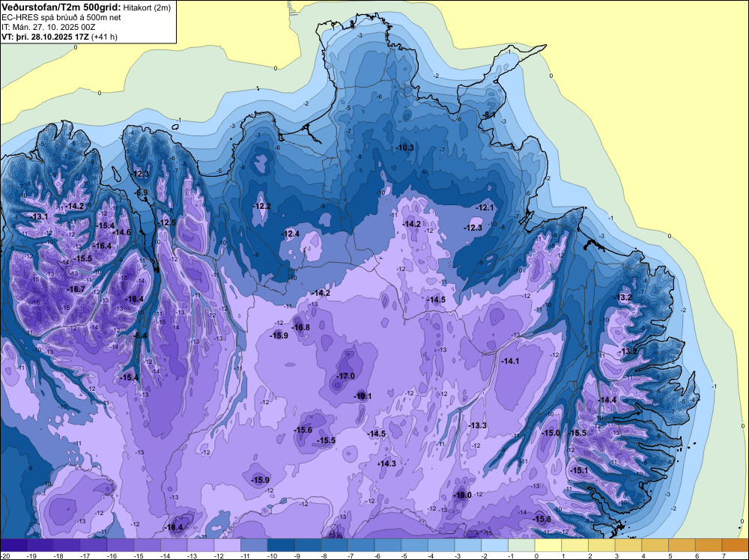Click the '-12.4' temperature value on map
749x560 pixels.
click(291, 234)
